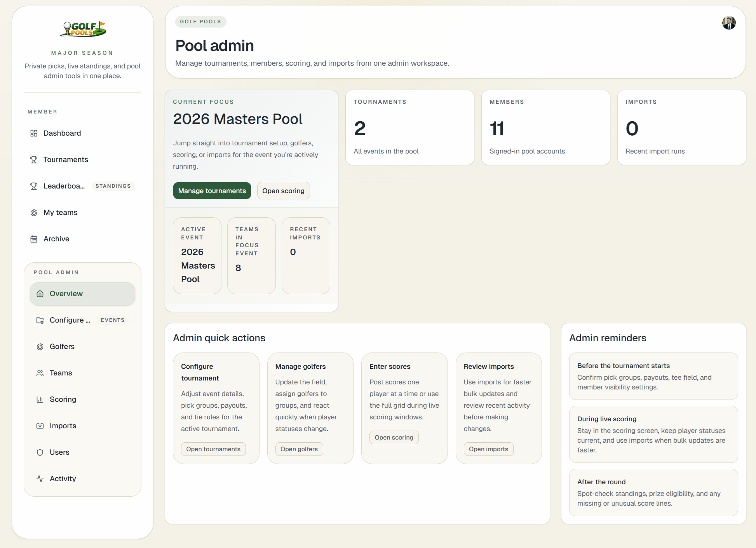Open Teams using the people icon
This screenshot has height=548, width=756.
(40, 373)
